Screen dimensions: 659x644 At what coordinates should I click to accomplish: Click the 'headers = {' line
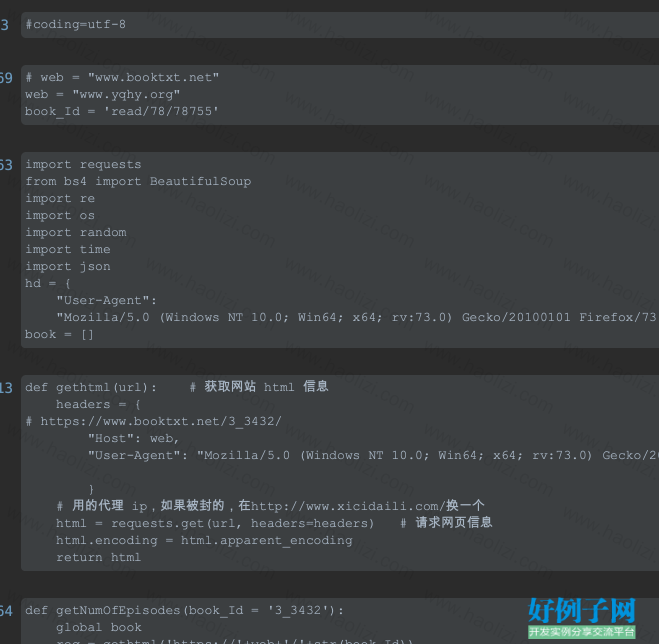pyautogui.click(x=98, y=404)
